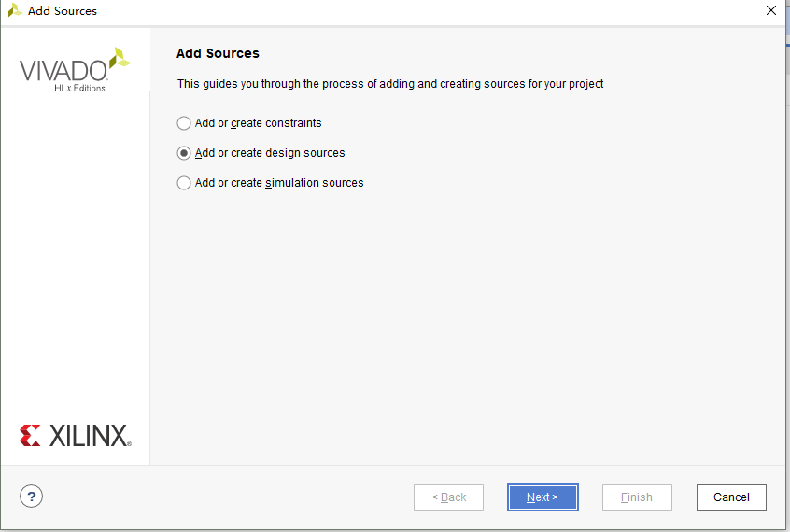Click the 'Add or create constraints' label text
This screenshot has width=790, height=532.
click(x=258, y=123)
